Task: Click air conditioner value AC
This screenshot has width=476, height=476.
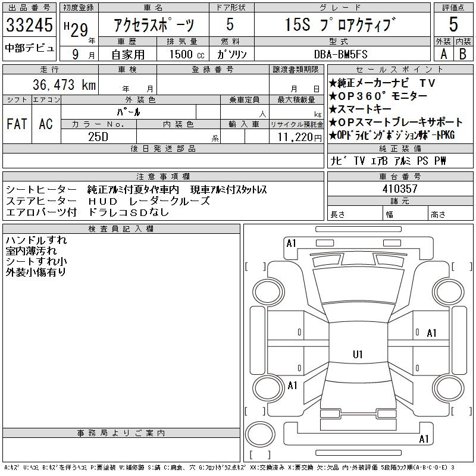Action: point(46,124)
